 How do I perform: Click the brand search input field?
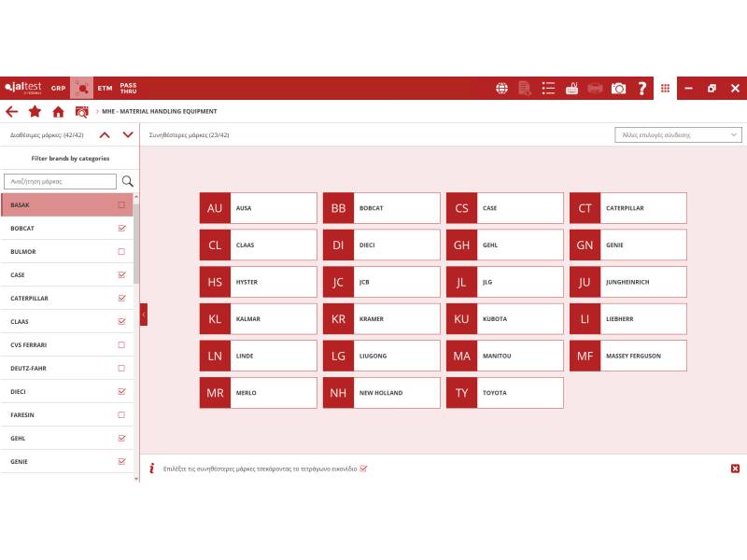pyautogui.click(x=61, y=181)
